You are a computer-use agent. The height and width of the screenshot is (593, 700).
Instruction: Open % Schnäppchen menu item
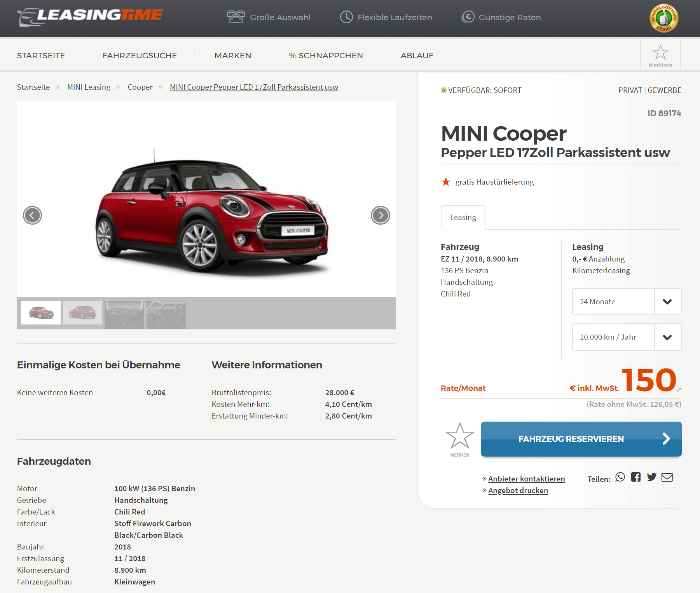click(326, 56)
